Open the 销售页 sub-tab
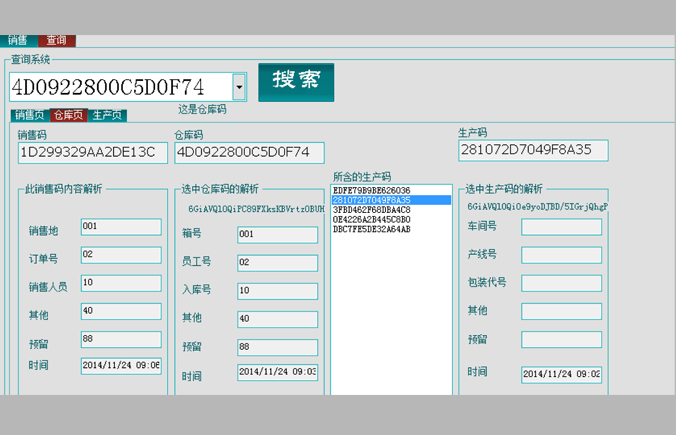Viewport: 676px width, 435px height. coord(29,116)
